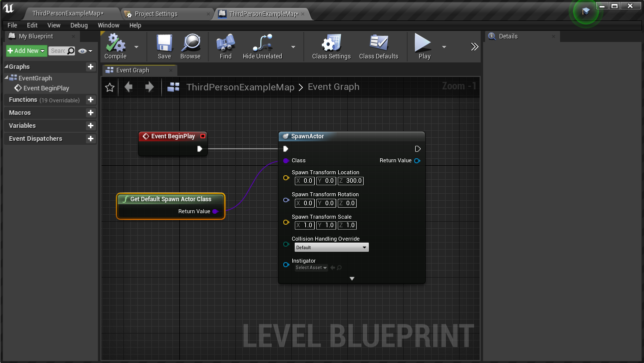Viewport: 644px width, 363px height.
Task: Close the Details tab
Action: pos(554,36)
